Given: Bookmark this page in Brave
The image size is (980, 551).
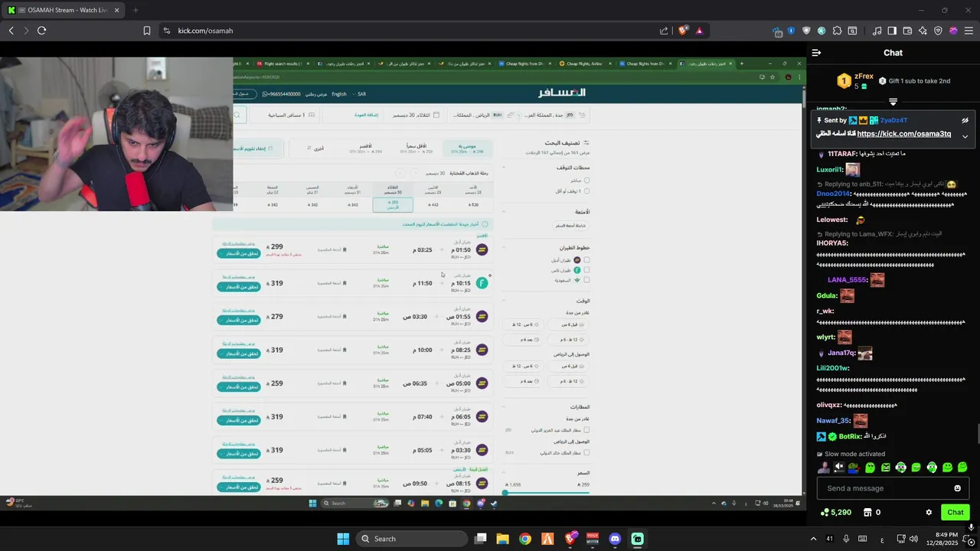Looking at the screenshot, I should coord(147,31).
